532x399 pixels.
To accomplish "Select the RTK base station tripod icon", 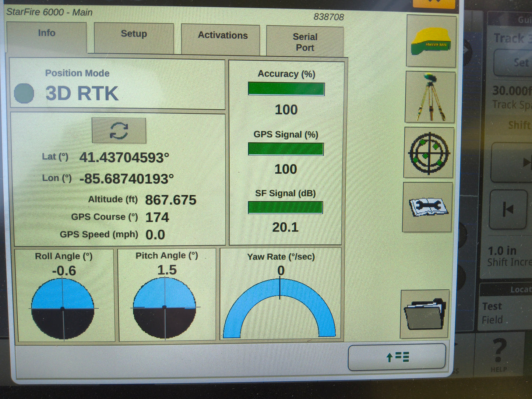I will pyautogui.click(x=429, y=96).
